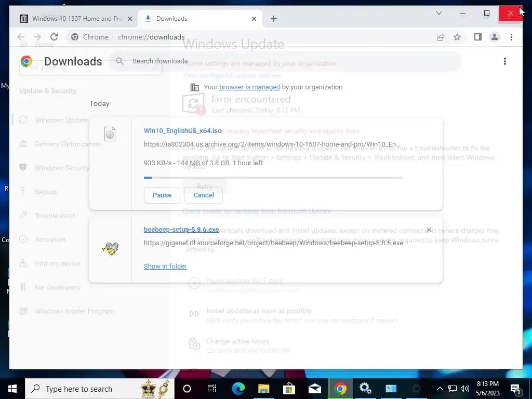Click the ISO download progress bar
532x399 pixels.
click(273, 178)
